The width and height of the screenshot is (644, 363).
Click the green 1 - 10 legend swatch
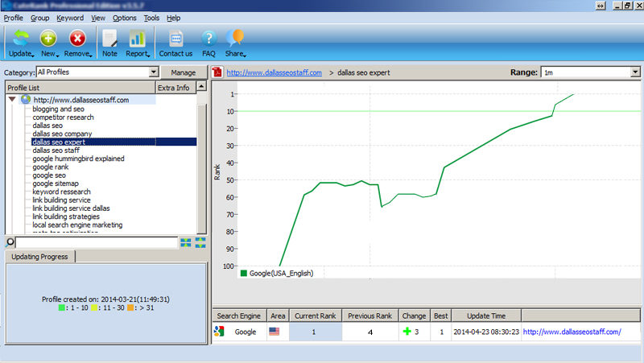pyautogui.click(x=62, y=307)
